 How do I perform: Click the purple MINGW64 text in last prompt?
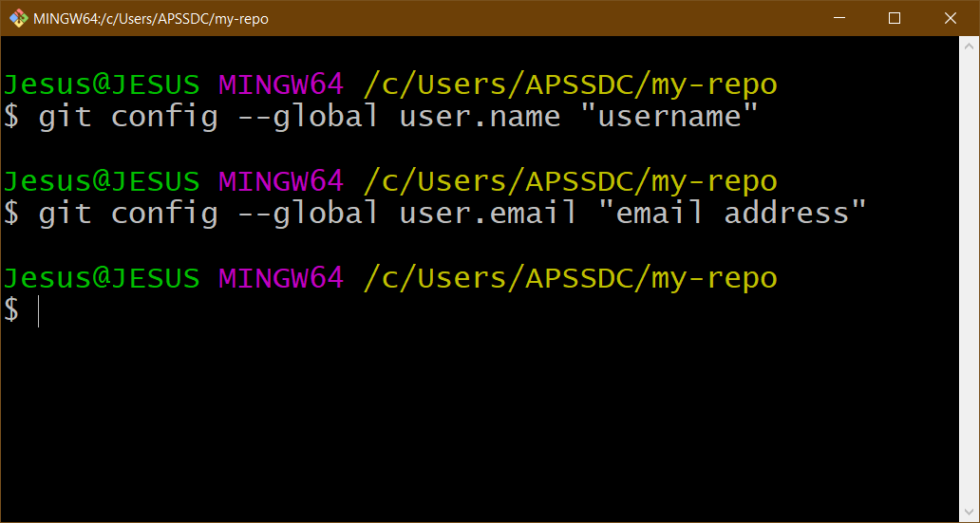[x=281, y=278]
